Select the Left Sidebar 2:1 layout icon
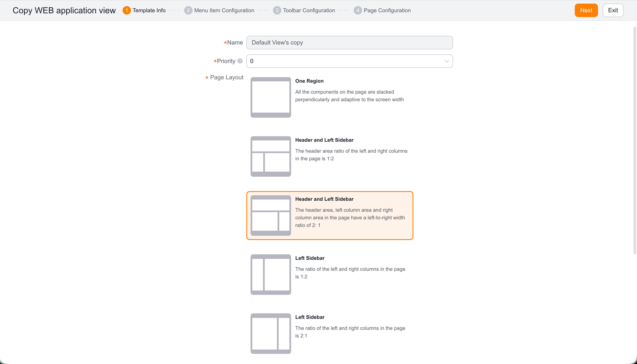Image resolution: width=637 pixels, height=364 pixels. (x=271, y=333)
